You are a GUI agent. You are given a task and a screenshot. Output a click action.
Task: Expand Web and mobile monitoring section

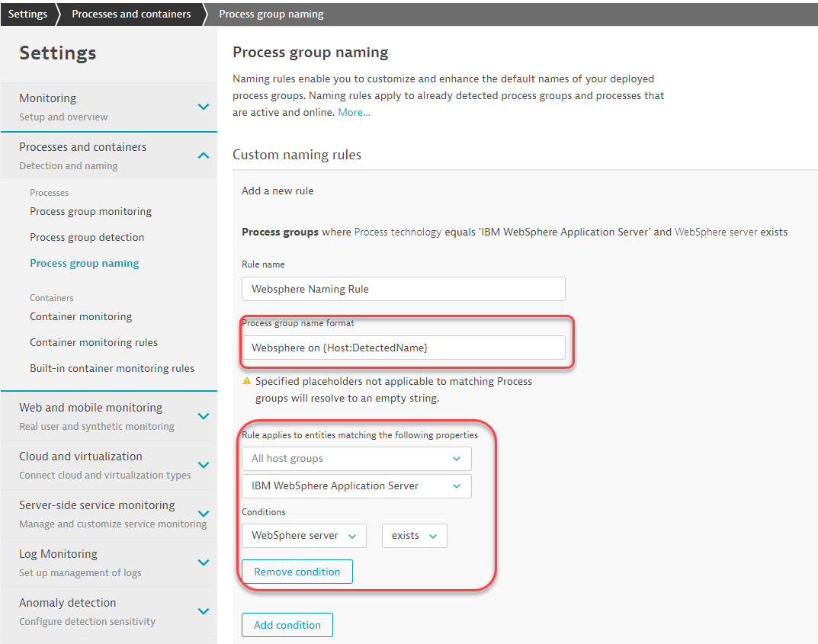tap(204, 416)
